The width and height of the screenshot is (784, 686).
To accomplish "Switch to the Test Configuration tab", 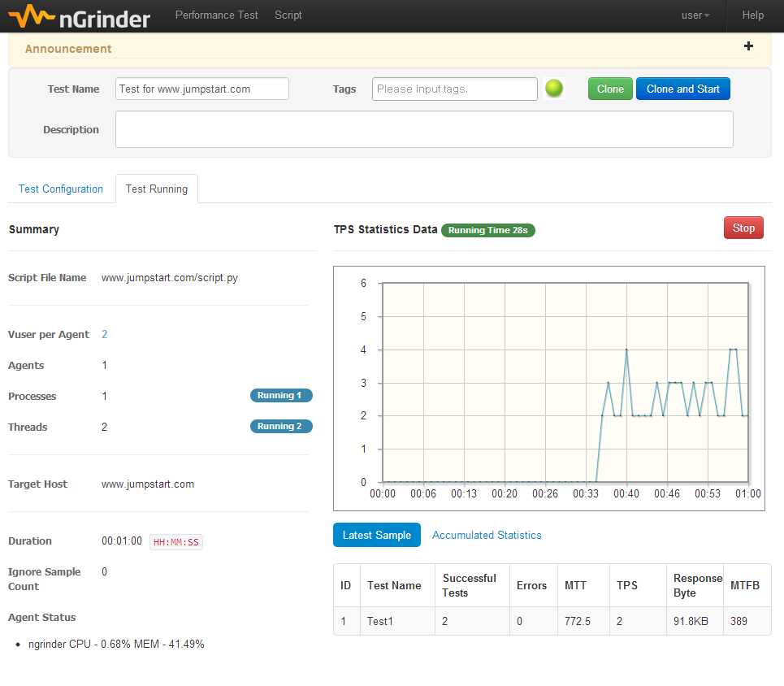I will [61, 189].
